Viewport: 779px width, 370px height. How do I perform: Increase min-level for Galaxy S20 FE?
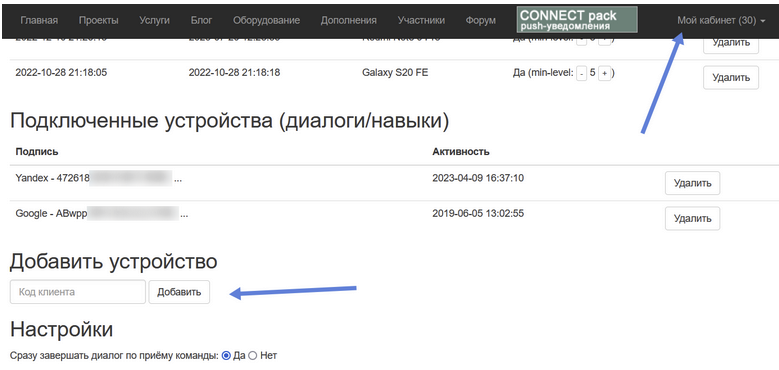[x=604, y=74]
